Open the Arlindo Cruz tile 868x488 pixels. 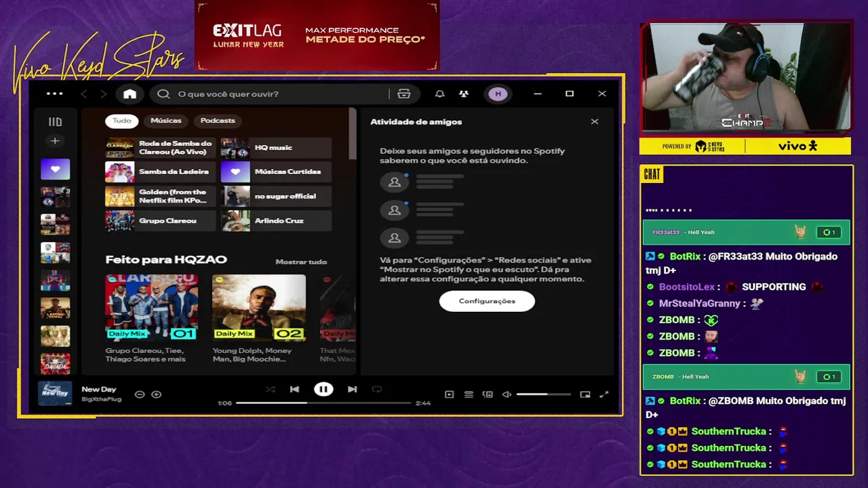[276, 220]
